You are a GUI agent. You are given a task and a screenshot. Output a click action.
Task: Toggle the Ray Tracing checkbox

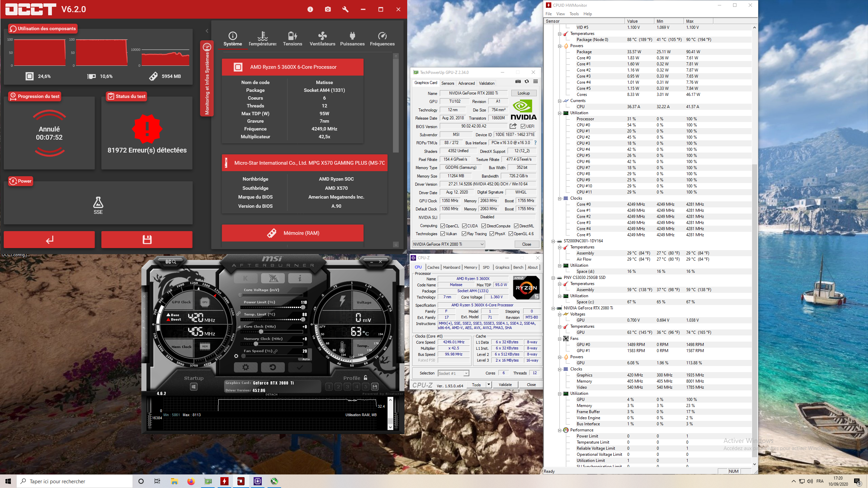coord(464,234)
